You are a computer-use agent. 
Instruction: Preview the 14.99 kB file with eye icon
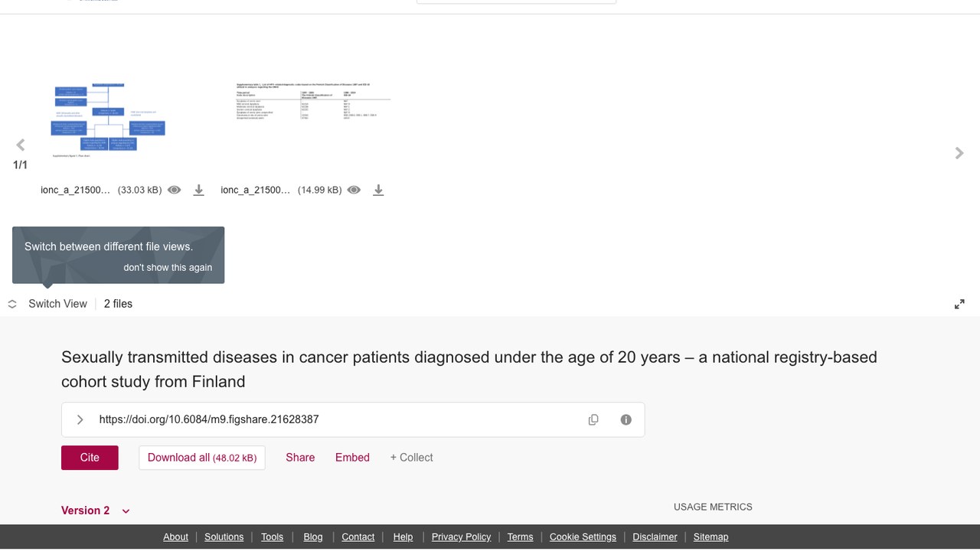click(x=354, y=190)
